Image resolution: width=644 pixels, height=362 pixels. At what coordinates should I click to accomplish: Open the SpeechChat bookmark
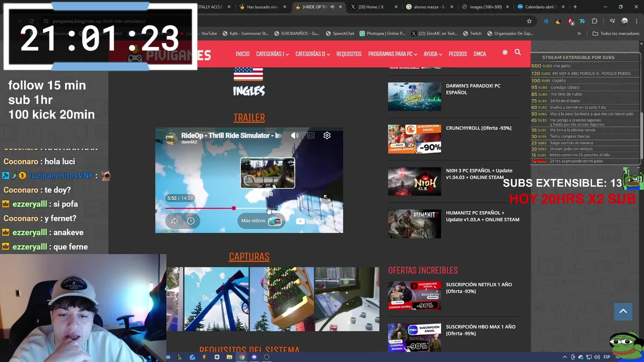tap(340, 33)
